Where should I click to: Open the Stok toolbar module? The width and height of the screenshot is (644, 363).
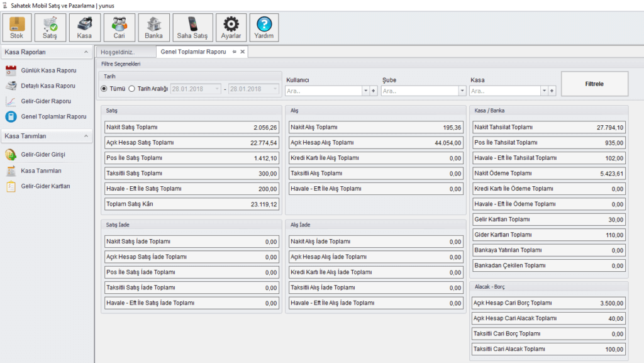click(17, 27)
